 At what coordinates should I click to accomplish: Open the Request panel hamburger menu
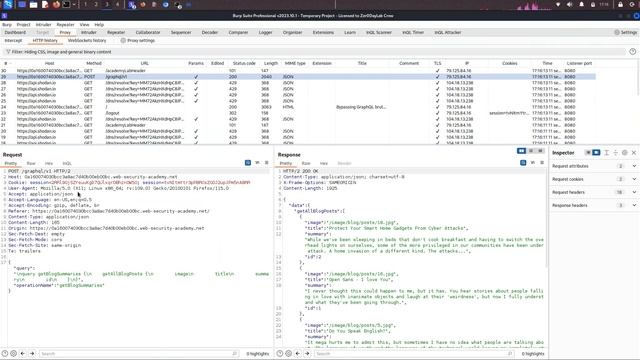(x=267, y=163)
